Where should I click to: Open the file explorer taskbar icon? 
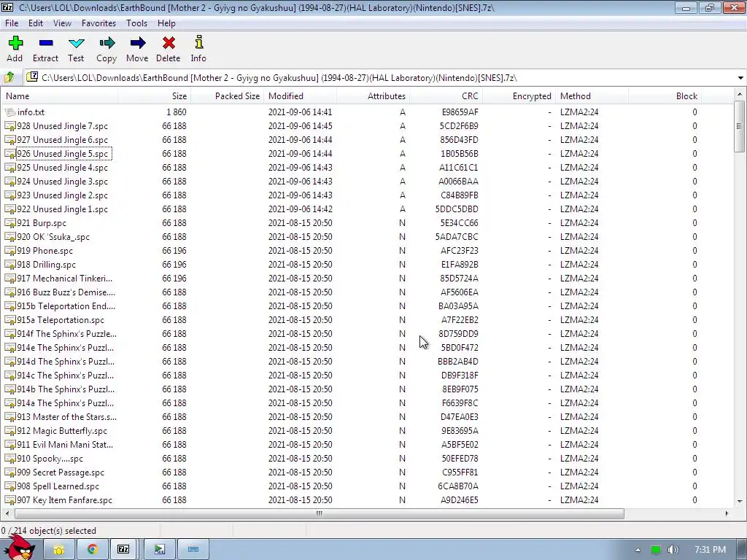pyautogui.click(x=58, y=550)
